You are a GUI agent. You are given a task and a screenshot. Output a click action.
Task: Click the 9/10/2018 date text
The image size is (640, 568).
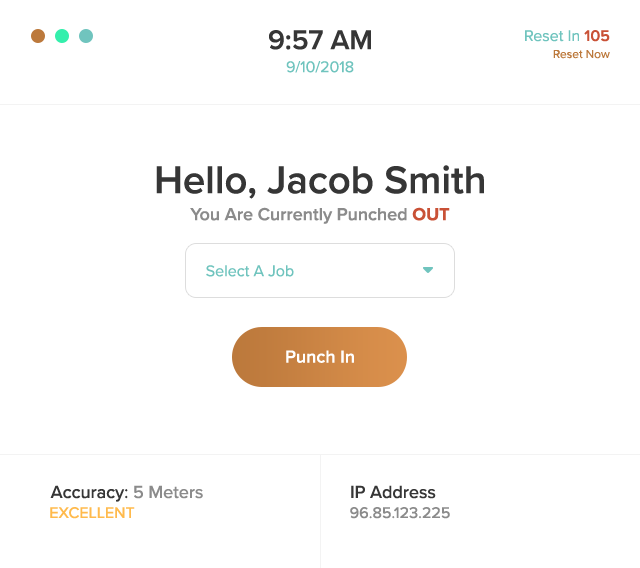click(x=320, y=67)
